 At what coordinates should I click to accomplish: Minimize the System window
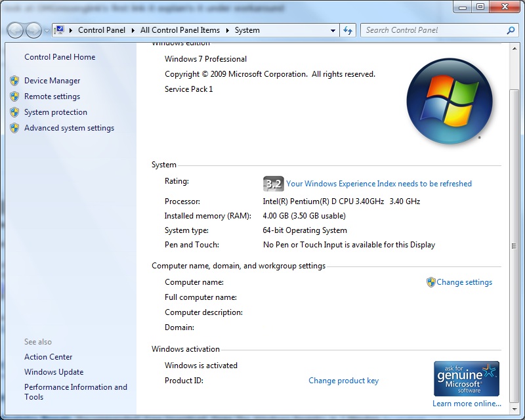463,7
